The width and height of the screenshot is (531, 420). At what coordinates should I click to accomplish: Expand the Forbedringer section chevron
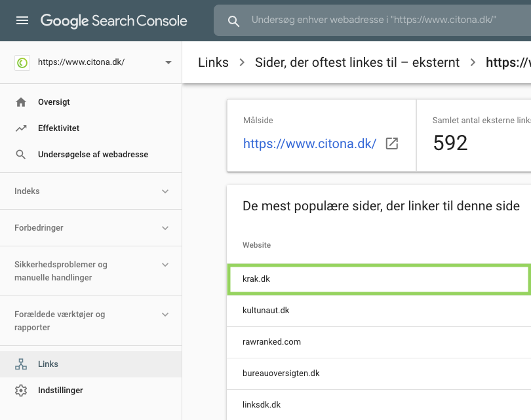pos(165,228)
